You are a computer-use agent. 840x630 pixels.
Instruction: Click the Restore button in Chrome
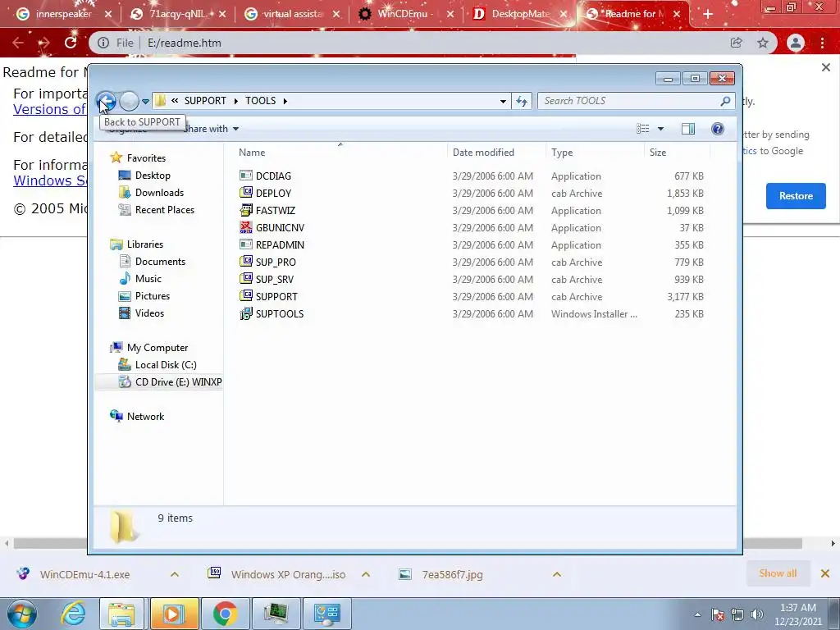point(796,195)
